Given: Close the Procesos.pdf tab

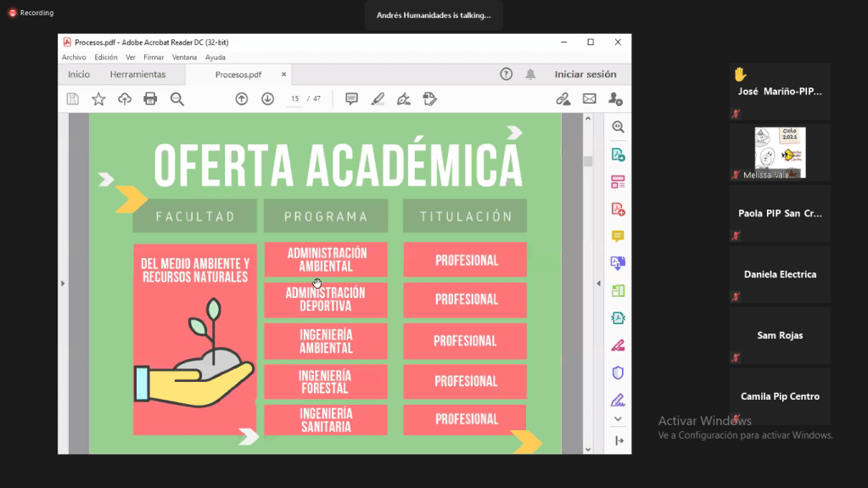Looking at the screenshot, I should coord(284,75).
